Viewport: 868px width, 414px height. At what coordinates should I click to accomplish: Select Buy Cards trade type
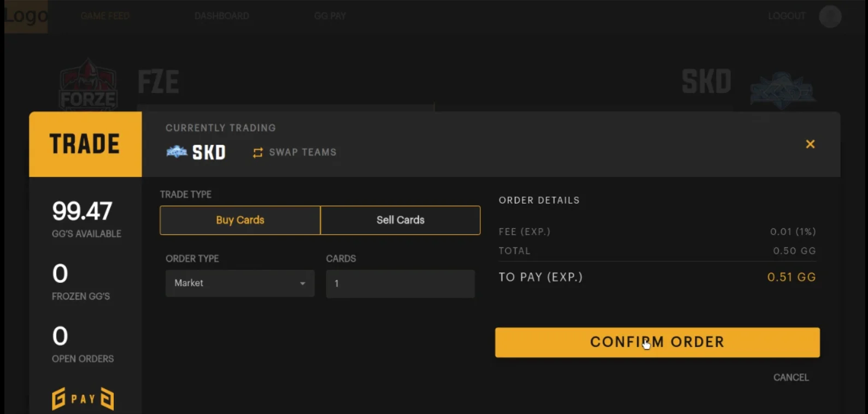[240, 220]
